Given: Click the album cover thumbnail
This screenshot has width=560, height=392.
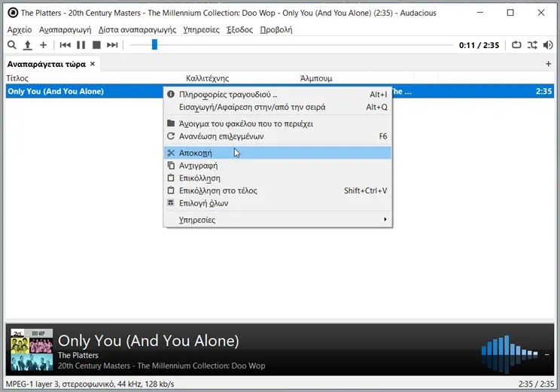Looking at the screenshot, I should pos(32,350).
